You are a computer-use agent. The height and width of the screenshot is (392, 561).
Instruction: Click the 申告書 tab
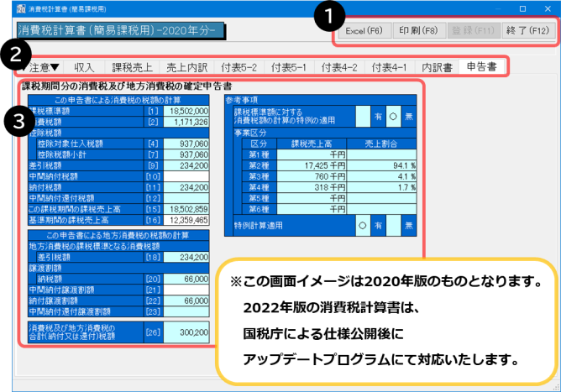tap(481, 65)
